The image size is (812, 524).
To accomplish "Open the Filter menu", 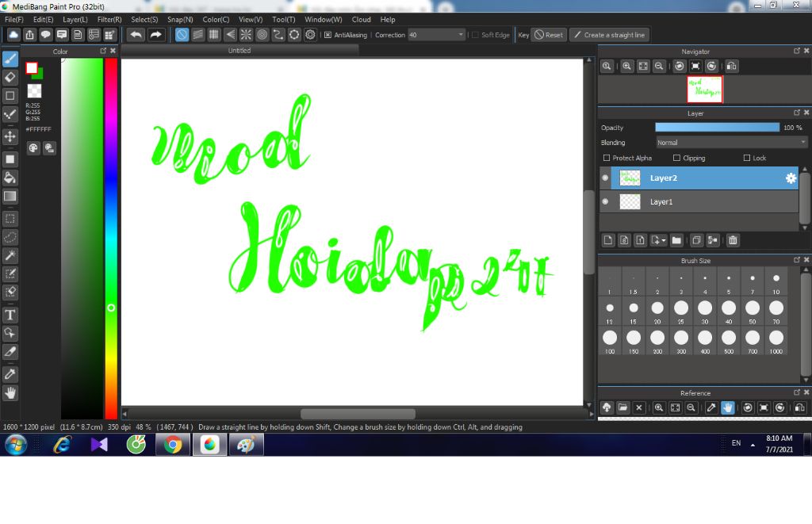I will tap(109, 19).
